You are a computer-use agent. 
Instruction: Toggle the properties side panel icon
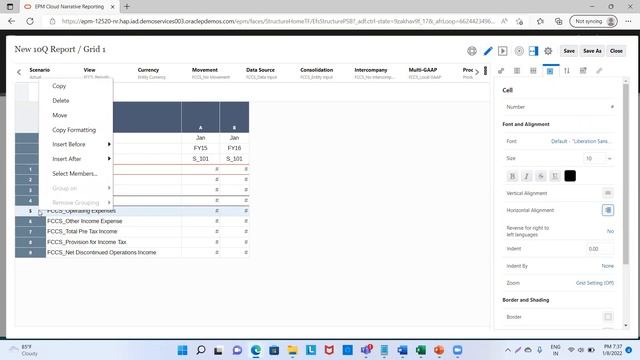(533, 51)
